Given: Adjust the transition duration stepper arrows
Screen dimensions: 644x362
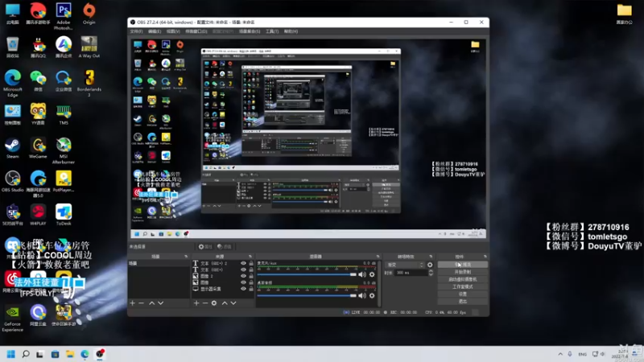Looking at the screenshot, I should coord(431,273).
